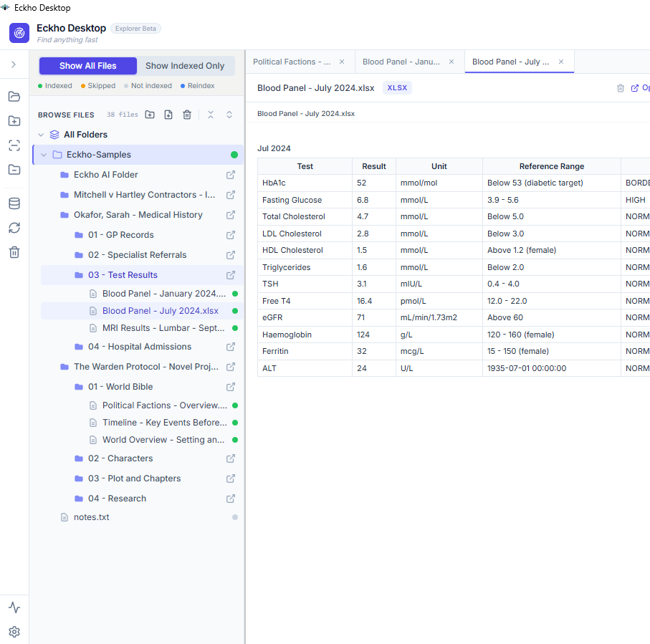Open Political Factions - Overview file

(165, 405)
